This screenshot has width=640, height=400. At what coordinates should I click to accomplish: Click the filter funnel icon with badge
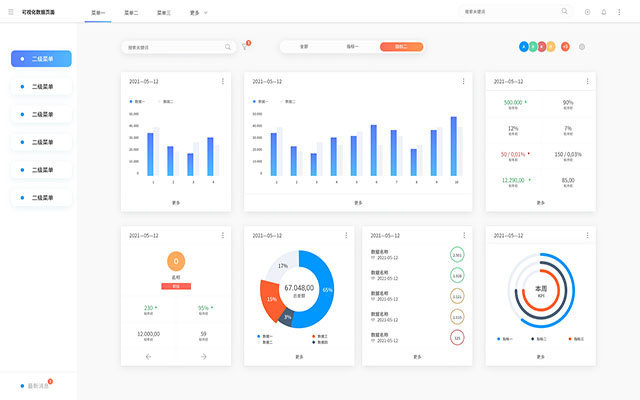(245, 47)
